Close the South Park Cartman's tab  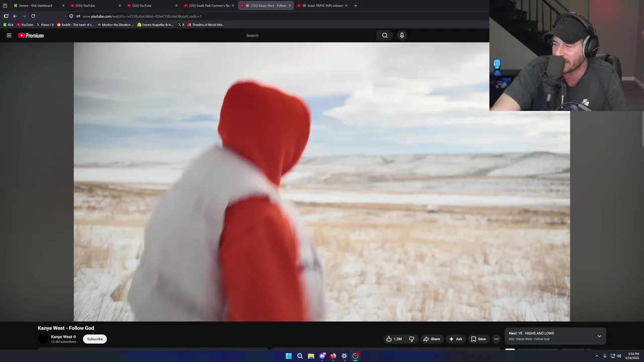pyautogui.click(x=233, y=6)
